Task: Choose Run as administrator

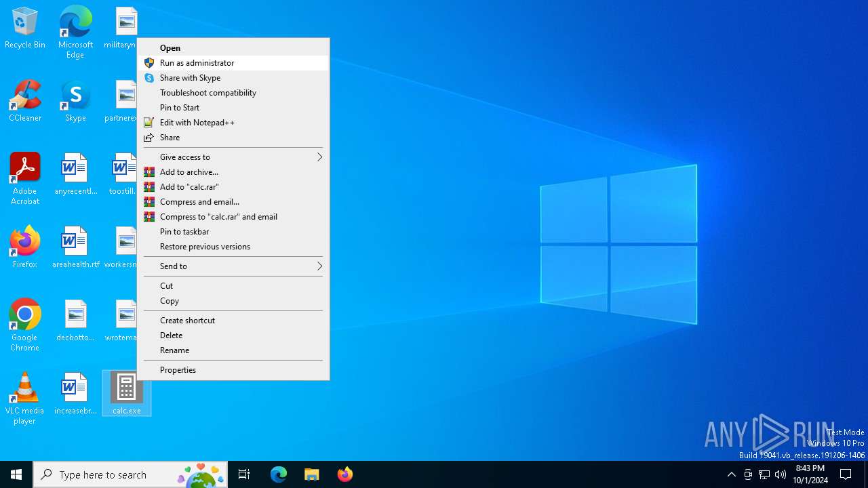Action: [233, 63]
